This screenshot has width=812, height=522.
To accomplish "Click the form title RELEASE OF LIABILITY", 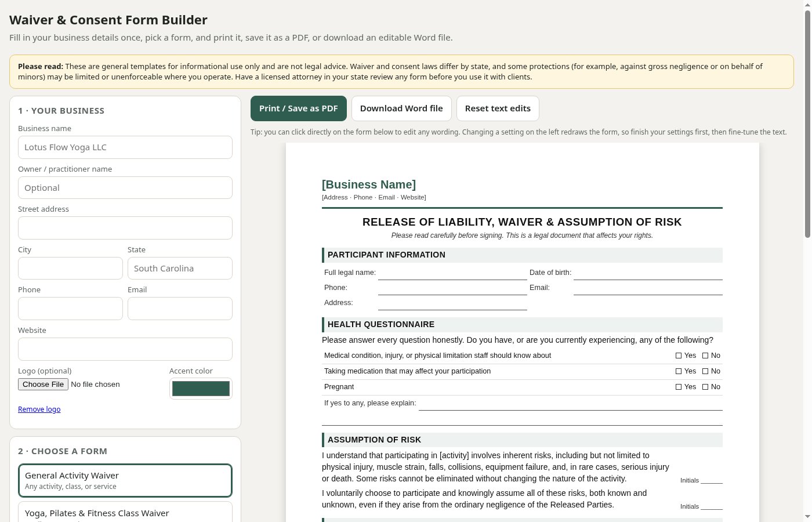I will (522, 222).
